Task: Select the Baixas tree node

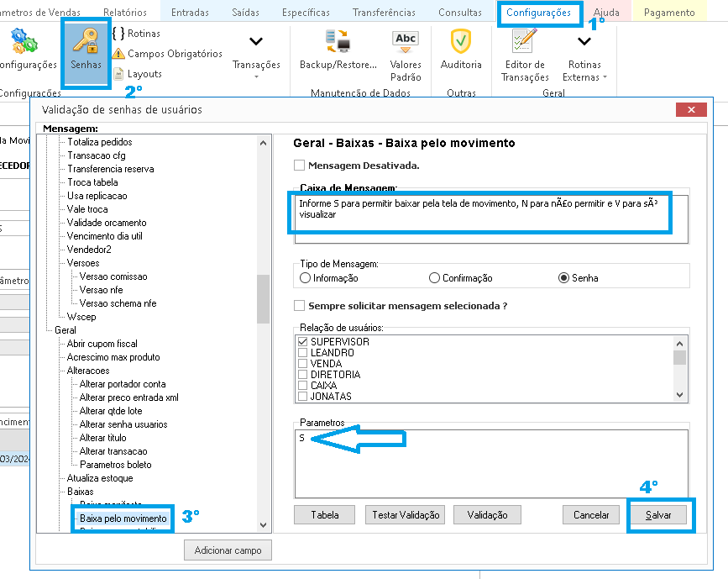Action: [x=81, y=492]
